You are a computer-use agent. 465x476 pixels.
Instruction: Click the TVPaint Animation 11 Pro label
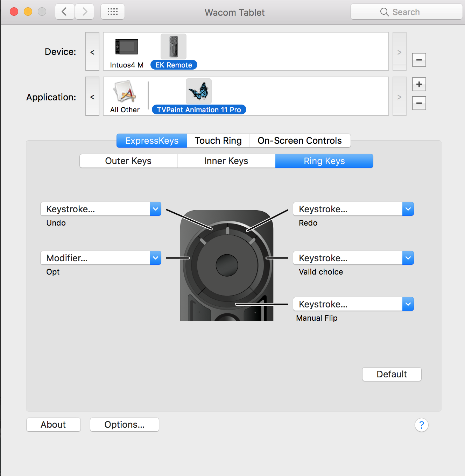tap(199, 110)
